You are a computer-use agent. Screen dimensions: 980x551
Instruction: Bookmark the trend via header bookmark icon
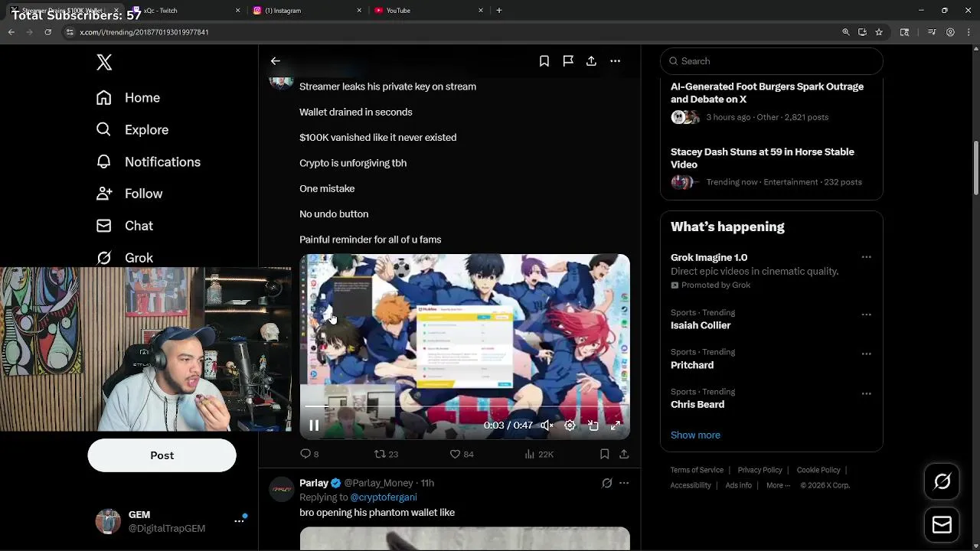click(x=544, y=61)
